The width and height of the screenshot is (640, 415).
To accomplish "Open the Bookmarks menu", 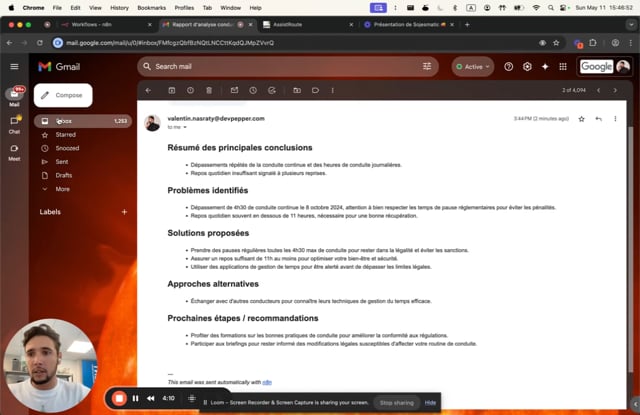I will [151, 8].
